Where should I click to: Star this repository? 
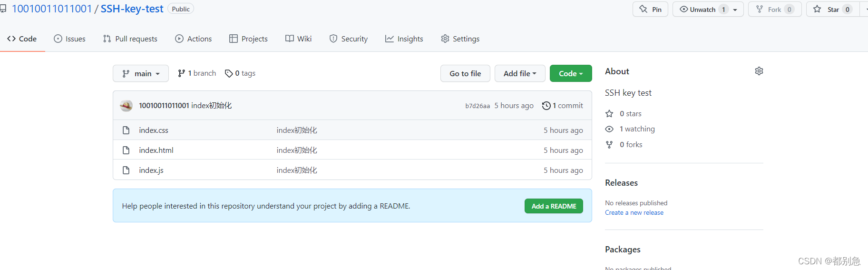(833, 9)
